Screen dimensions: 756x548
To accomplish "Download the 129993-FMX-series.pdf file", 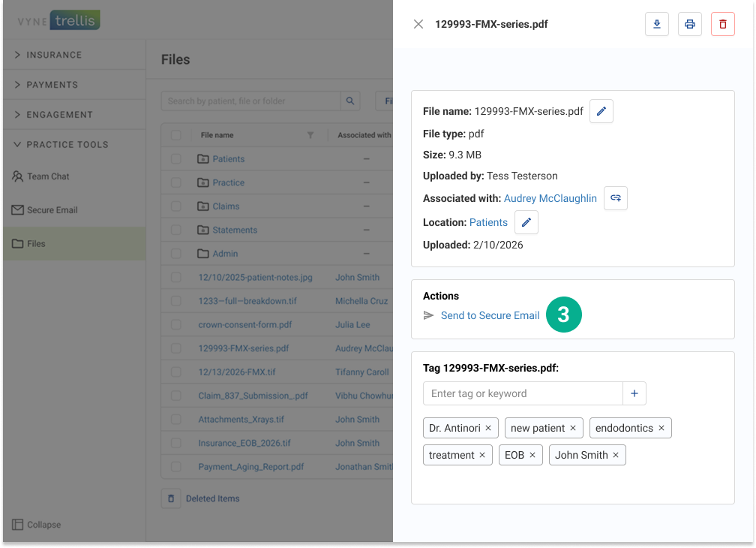I will coord(656,24).
